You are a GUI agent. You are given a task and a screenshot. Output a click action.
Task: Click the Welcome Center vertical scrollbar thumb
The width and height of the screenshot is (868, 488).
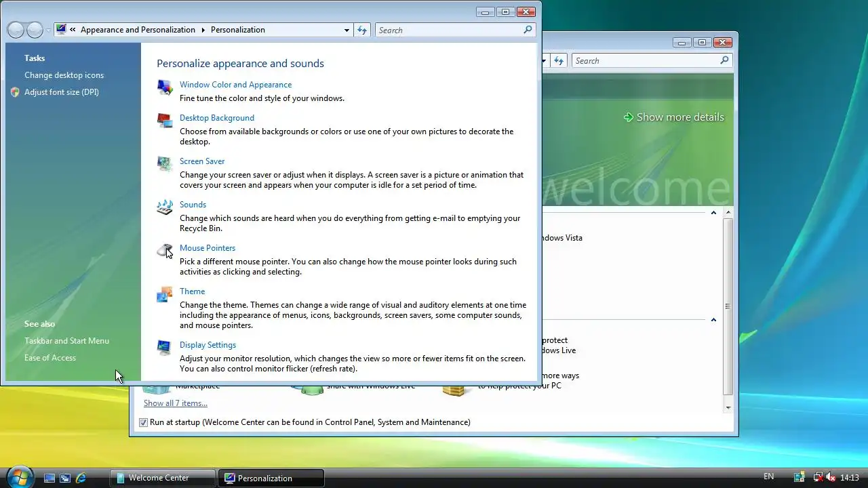pyautogui.click(x=728, y=306)
